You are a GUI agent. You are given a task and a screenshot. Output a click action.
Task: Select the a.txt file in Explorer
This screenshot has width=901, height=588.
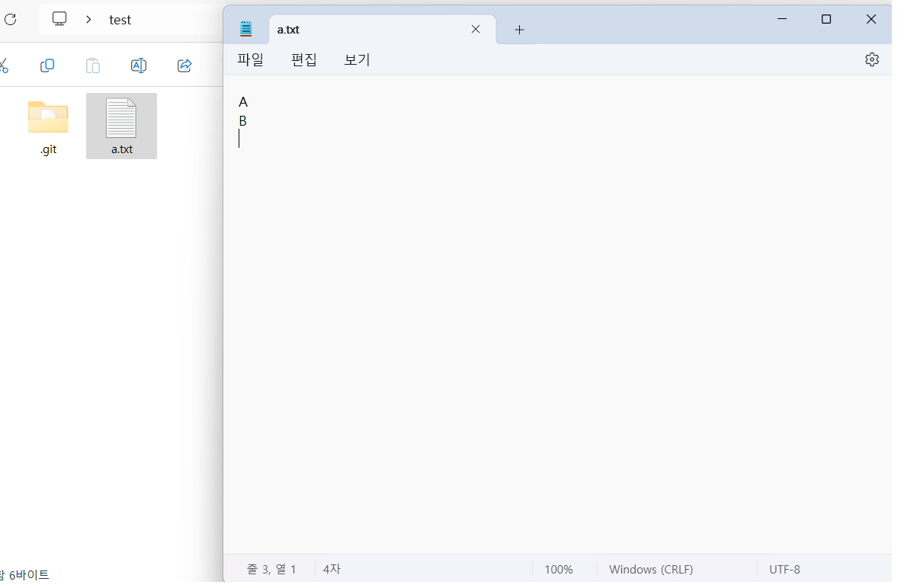[x=121, y=126]
